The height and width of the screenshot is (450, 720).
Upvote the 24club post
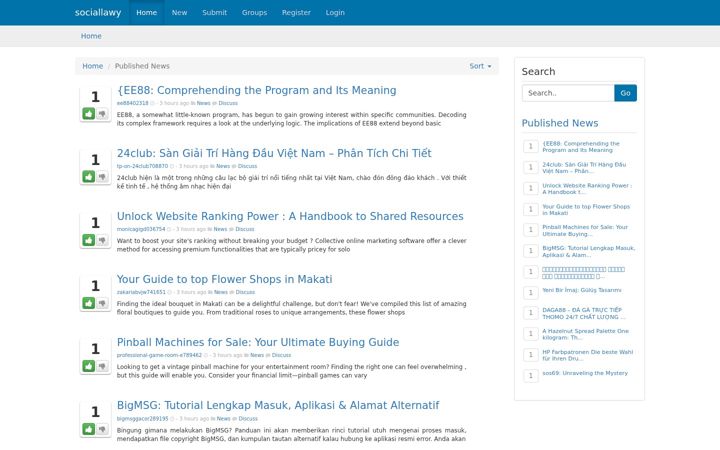pyautogui.click(x=89, y=177)
